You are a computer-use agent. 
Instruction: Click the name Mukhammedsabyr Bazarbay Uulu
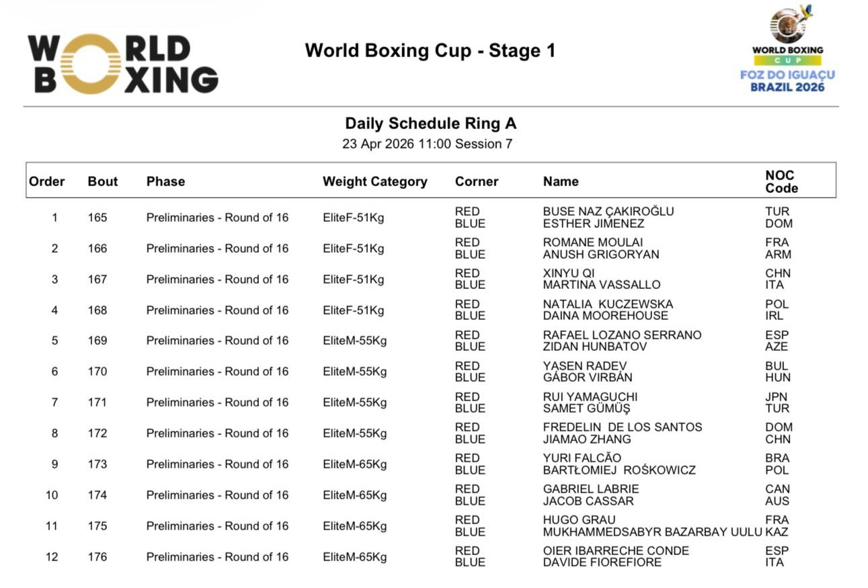tap(652, 532)
